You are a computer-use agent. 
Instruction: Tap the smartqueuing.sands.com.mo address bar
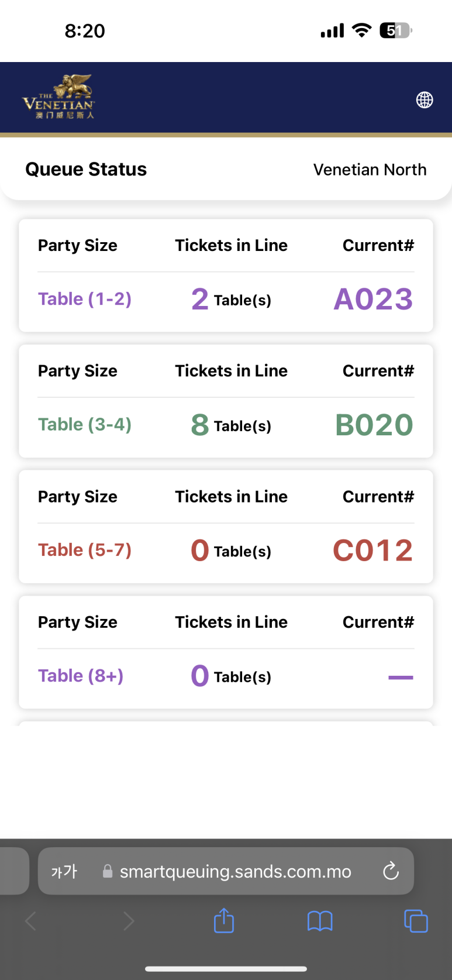226,871
